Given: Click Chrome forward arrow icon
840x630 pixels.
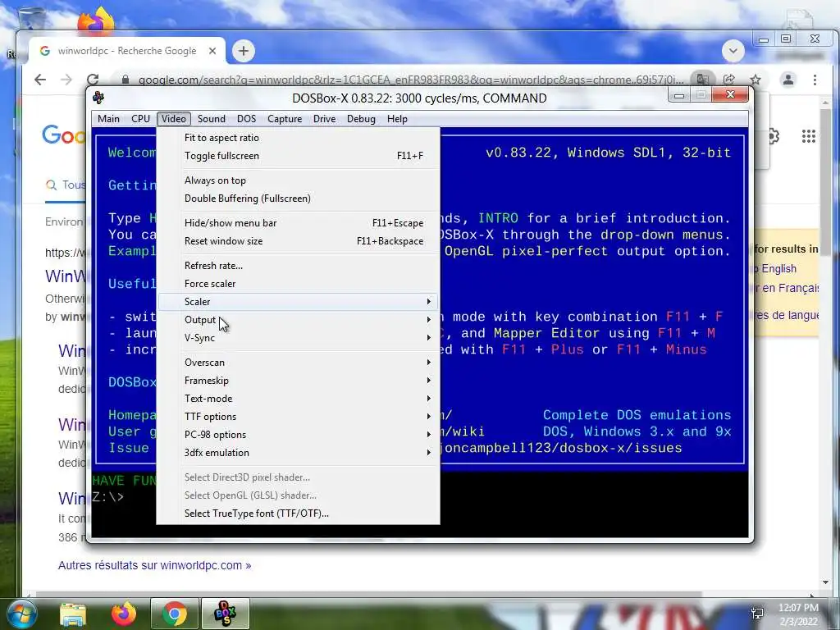Looking at the screenshot, I should coord(66,80).
